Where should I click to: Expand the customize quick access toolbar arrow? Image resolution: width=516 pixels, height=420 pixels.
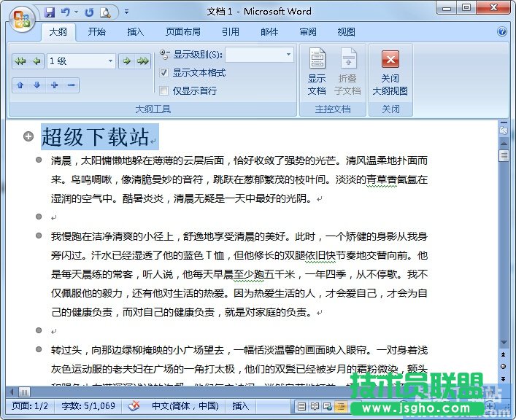point(126,12)
